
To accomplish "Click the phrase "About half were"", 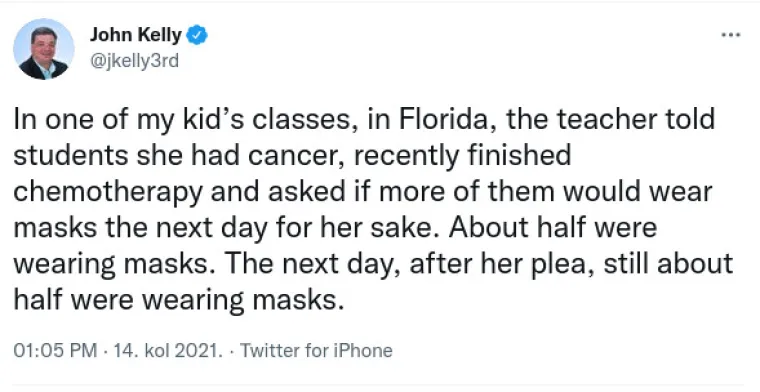I will pyautogui.click(x=553, y=227).
